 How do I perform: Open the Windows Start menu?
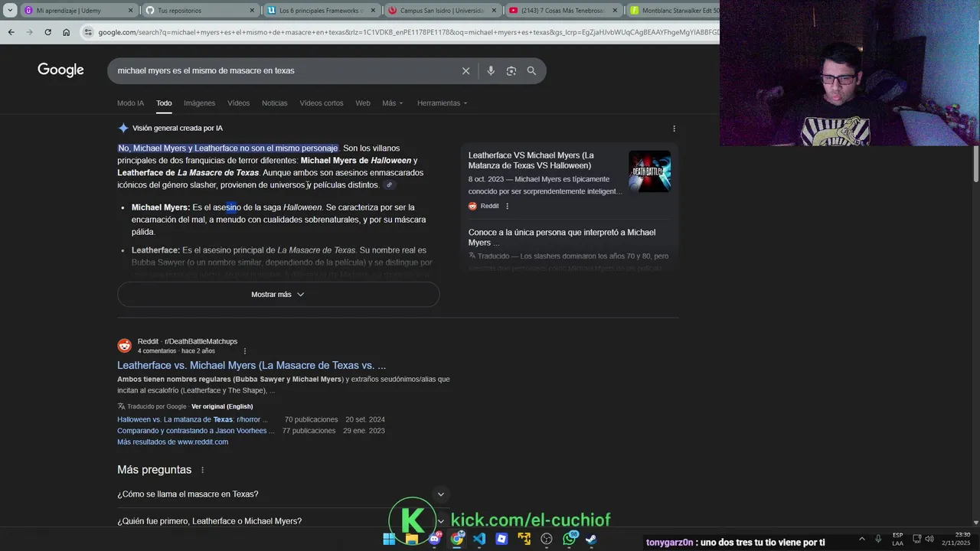[389, 539]
